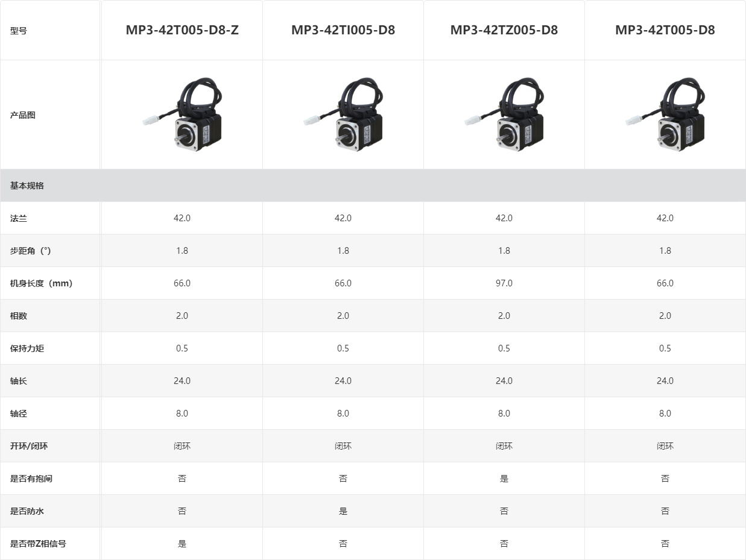Select the MP3-42TZ005-D8 model heading
This screenshot has height=560, width=746.
pos(504,30)
